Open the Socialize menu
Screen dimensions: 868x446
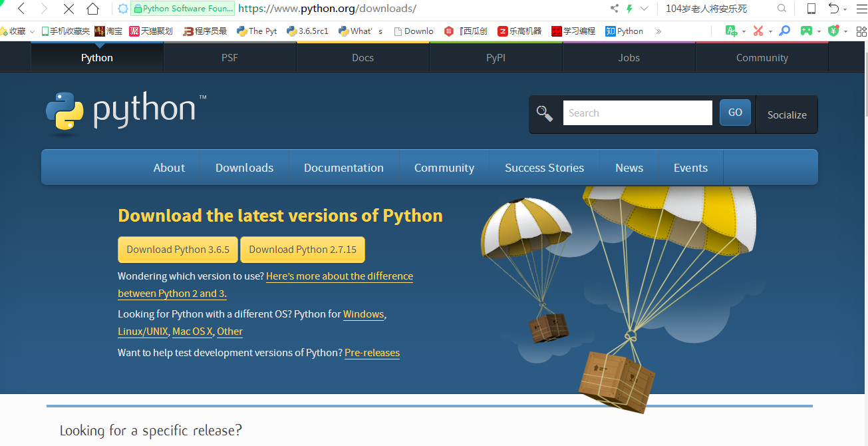787,114
